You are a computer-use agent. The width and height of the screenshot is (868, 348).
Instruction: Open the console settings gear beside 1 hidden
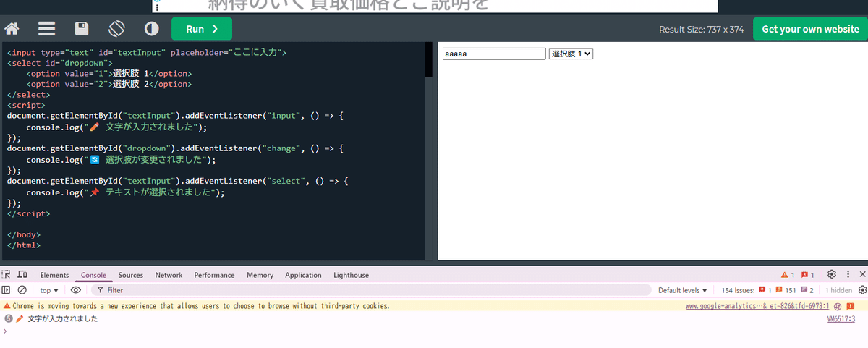point(861,290)
